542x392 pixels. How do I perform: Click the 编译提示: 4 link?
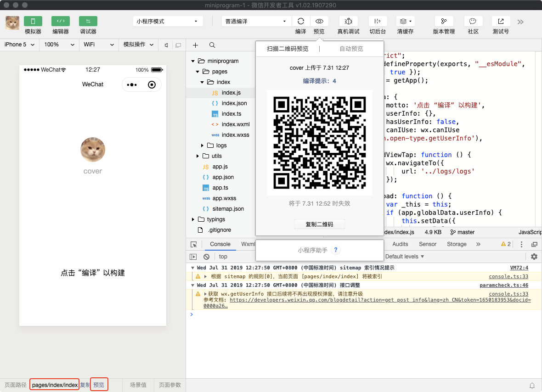(x=319, y=81)
